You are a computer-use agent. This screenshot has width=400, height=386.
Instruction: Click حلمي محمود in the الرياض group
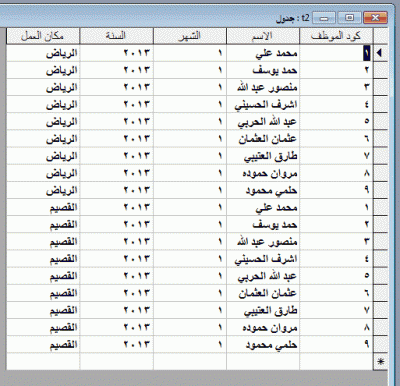[263, 190]
